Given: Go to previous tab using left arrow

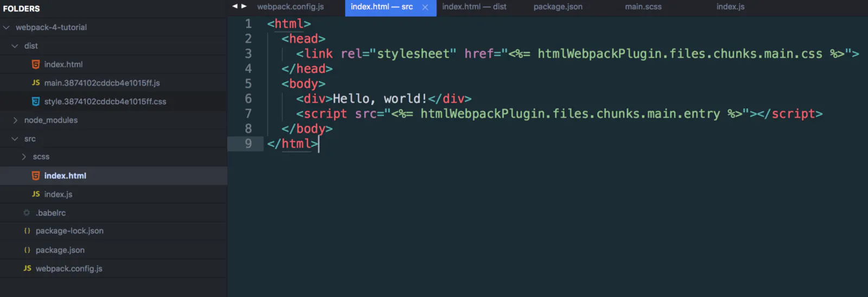Looking at the screenshot, I should tap(235, 6).
